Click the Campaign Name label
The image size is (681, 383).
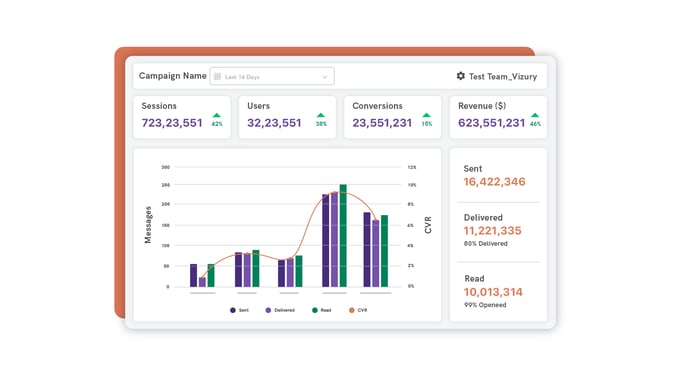coord(172,76)
